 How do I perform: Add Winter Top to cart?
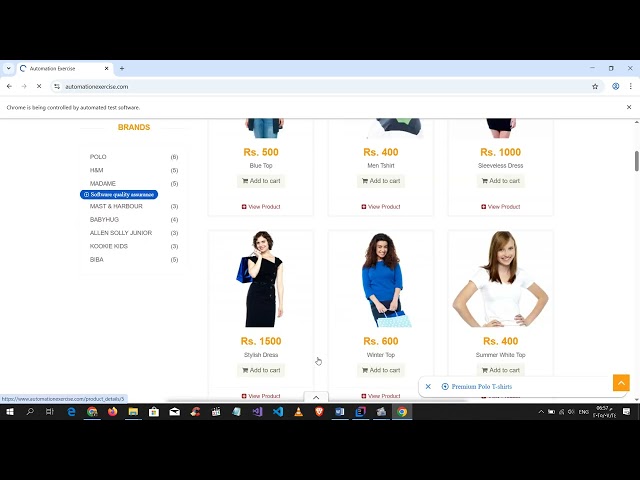381,370
